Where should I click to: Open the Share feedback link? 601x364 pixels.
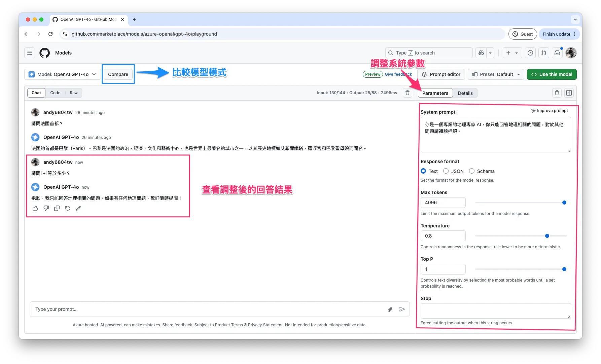click(177, 325)
